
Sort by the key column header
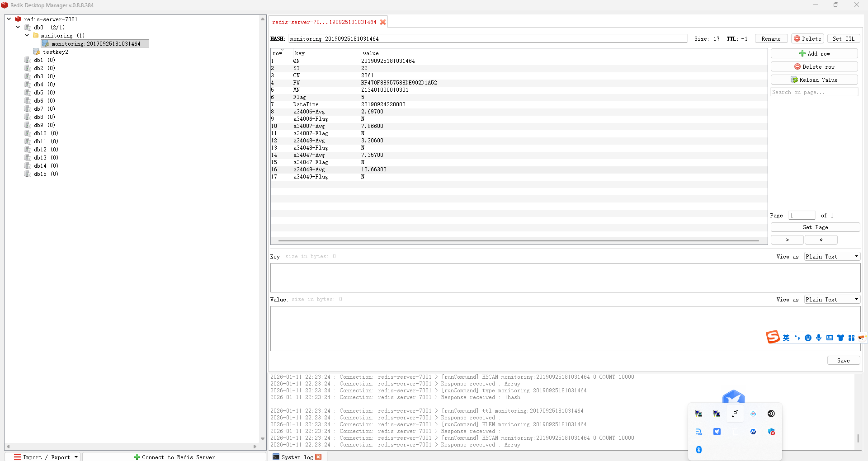coord(300,53)
